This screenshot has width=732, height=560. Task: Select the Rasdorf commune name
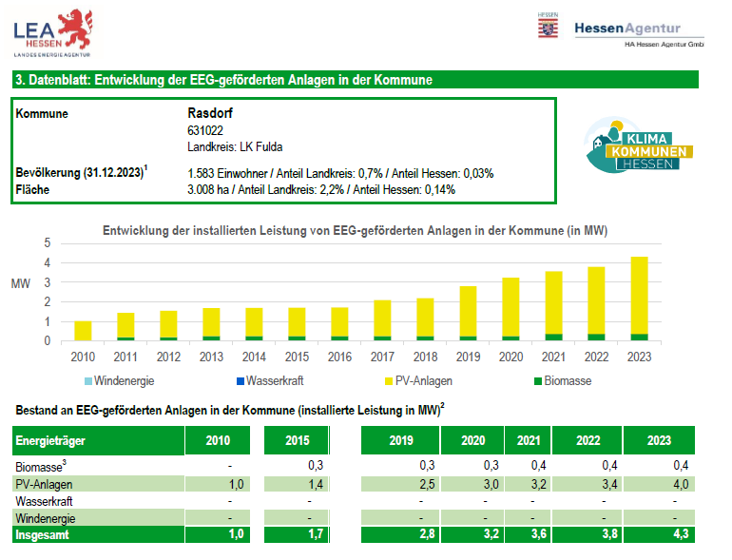pyautogui.click(x=210, y=113)
